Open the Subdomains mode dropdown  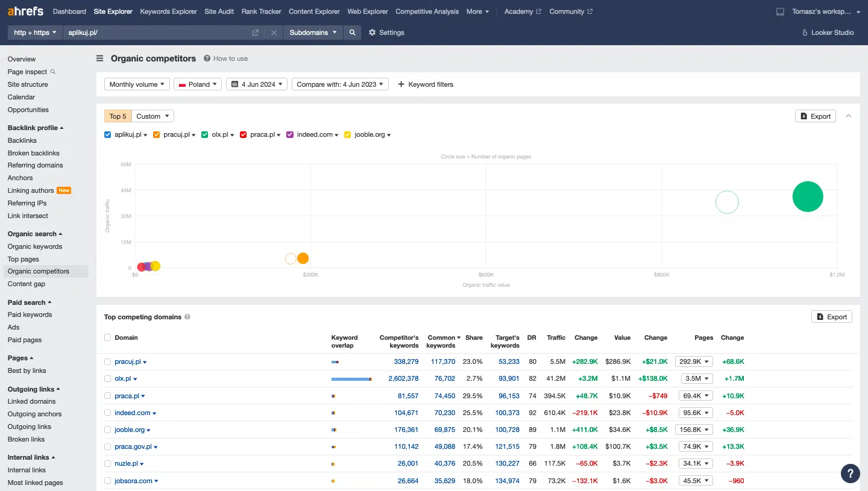pyautogui.click(x=313, y=33)
